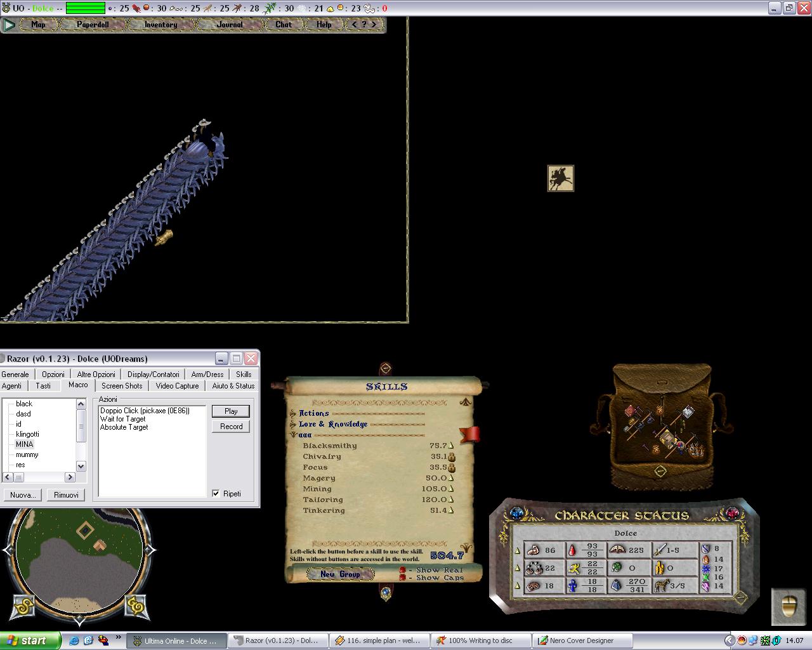Screen dimensions: 812x650
Task: Click the Record macro button
Action: point(231,427)
